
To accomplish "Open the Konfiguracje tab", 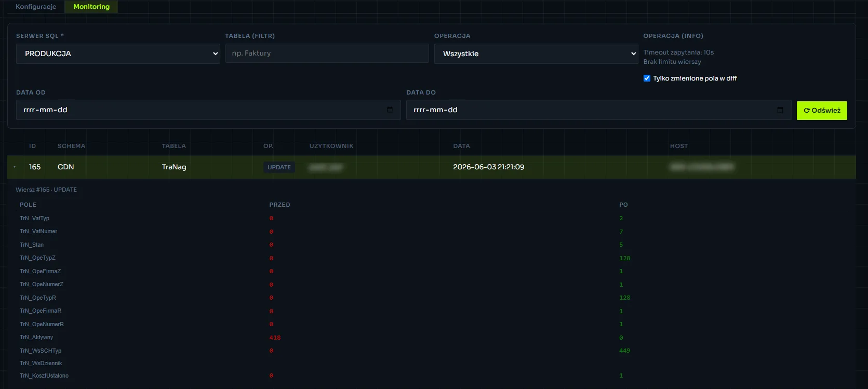I will point(36,7).
